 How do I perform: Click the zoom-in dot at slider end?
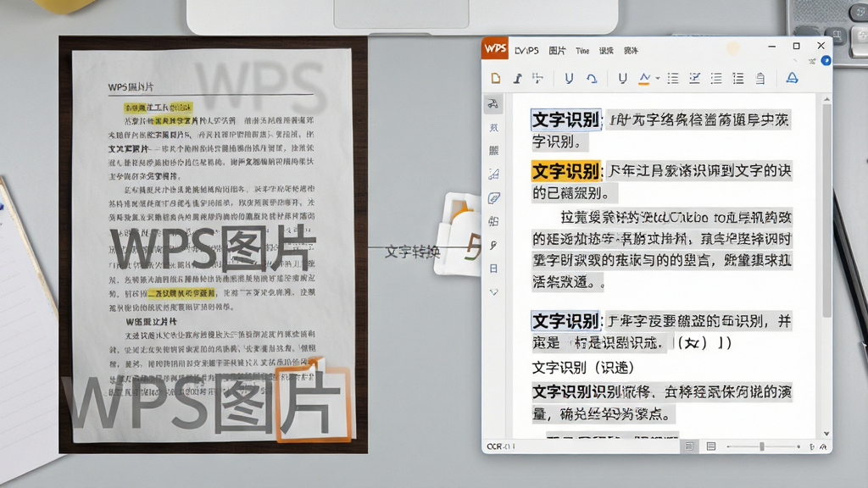click(798, 446)
